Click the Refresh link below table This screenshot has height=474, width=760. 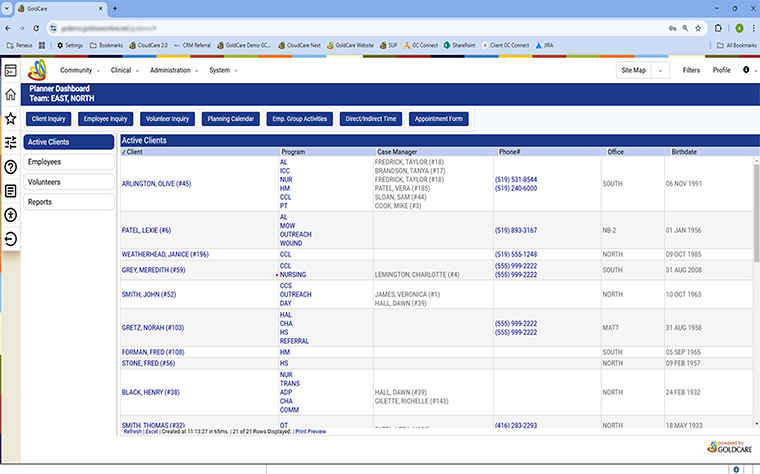coord(132,431)
